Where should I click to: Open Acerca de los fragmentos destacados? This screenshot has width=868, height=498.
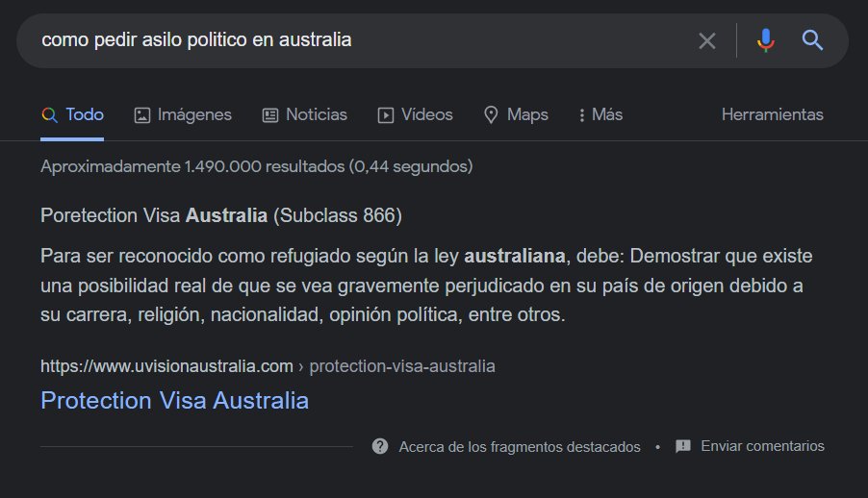[520, 446]
